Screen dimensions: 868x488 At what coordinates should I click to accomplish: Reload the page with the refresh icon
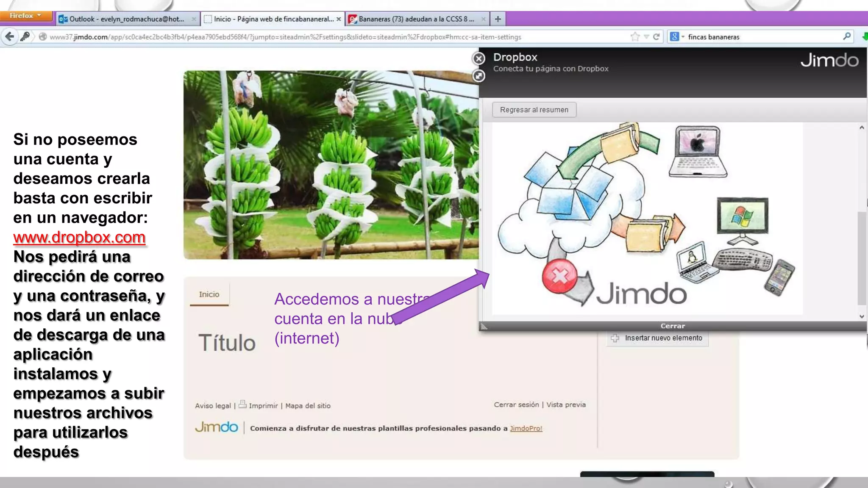tap(656, 37)
